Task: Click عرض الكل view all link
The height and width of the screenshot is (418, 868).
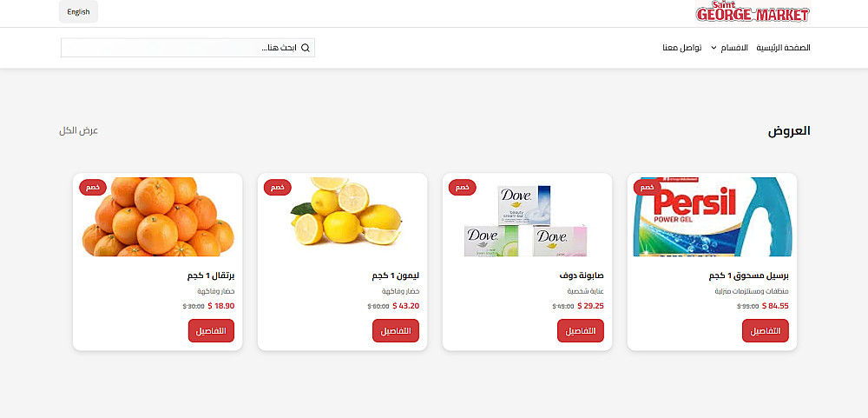Action: click(x=78, y=130)
